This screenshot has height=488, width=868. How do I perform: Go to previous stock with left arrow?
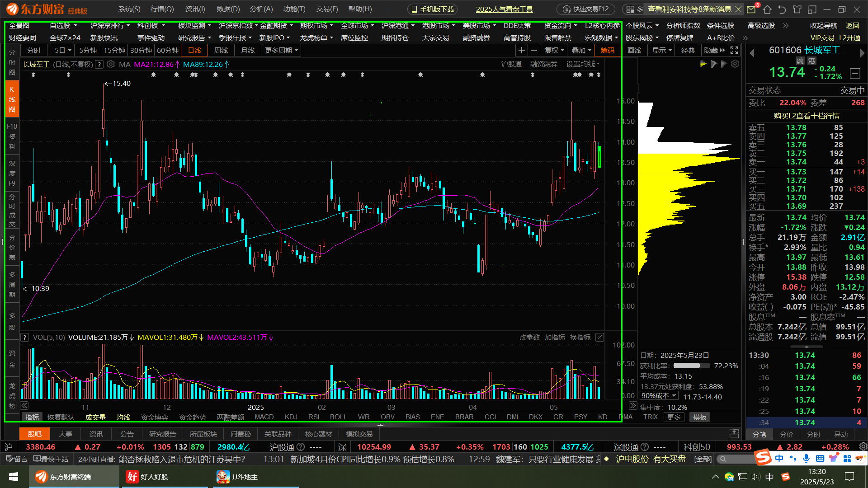click(x=752, y=53)
